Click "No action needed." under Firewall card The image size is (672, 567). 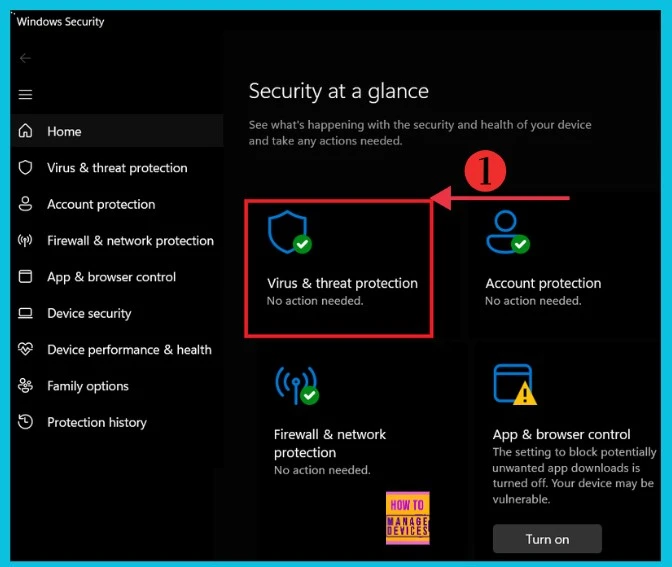point(322,470)
